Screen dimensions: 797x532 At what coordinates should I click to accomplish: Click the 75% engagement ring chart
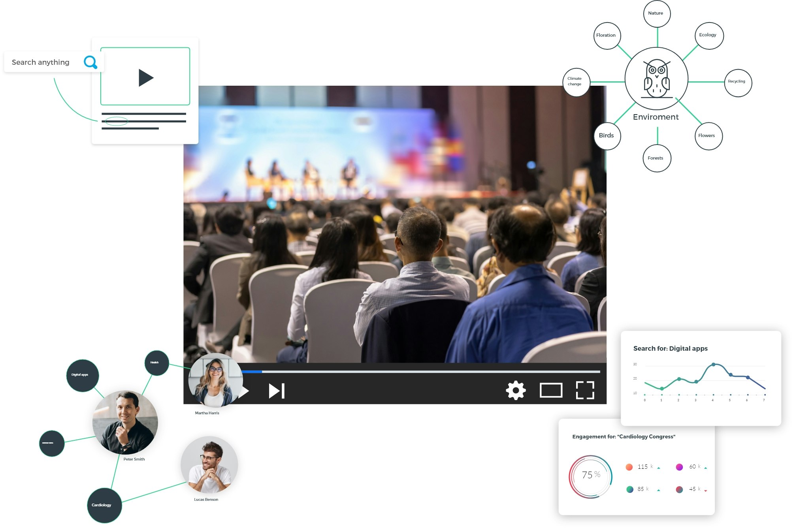pos(590,476)
